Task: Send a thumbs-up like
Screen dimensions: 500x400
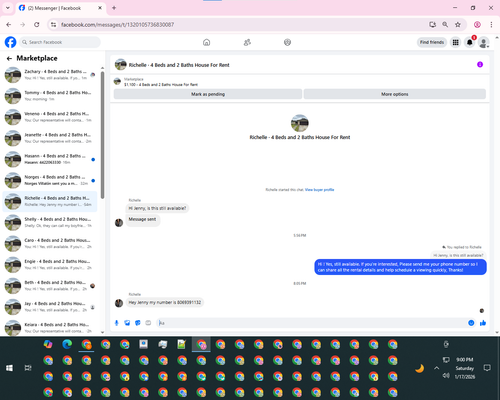Action: click(x=483, y=323)
